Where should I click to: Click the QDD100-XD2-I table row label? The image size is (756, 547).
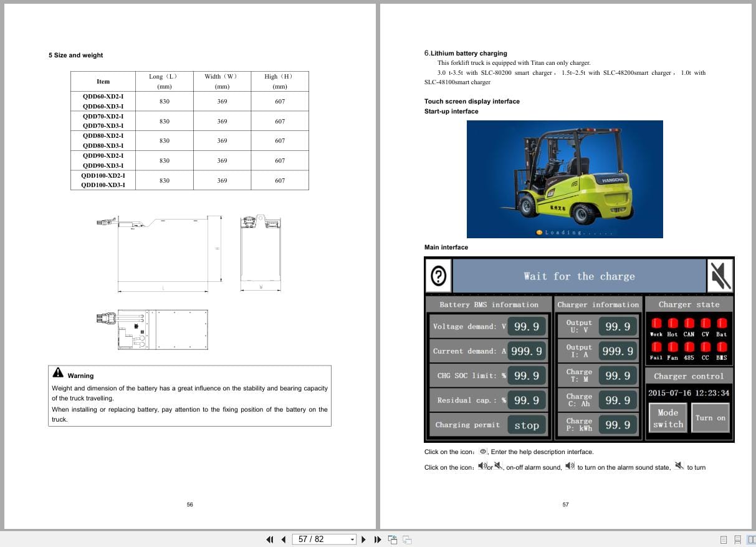[x=103, y=175]
